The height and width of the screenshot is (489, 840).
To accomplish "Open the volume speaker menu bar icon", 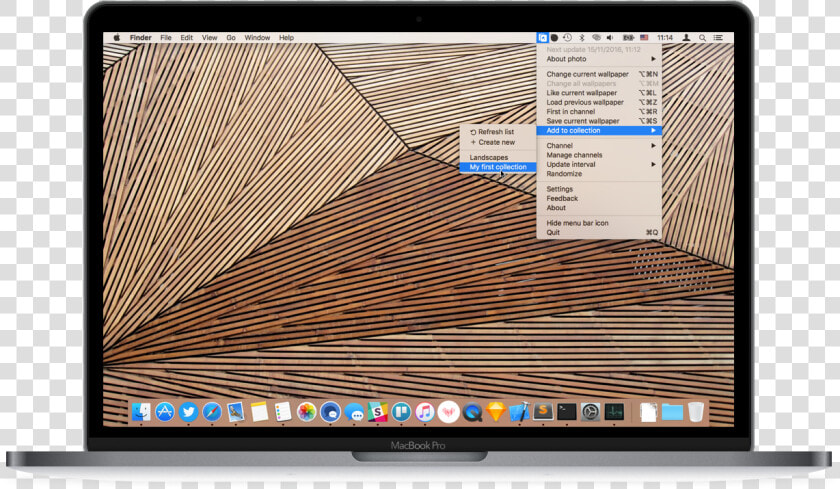I will [x=610, y=37].
